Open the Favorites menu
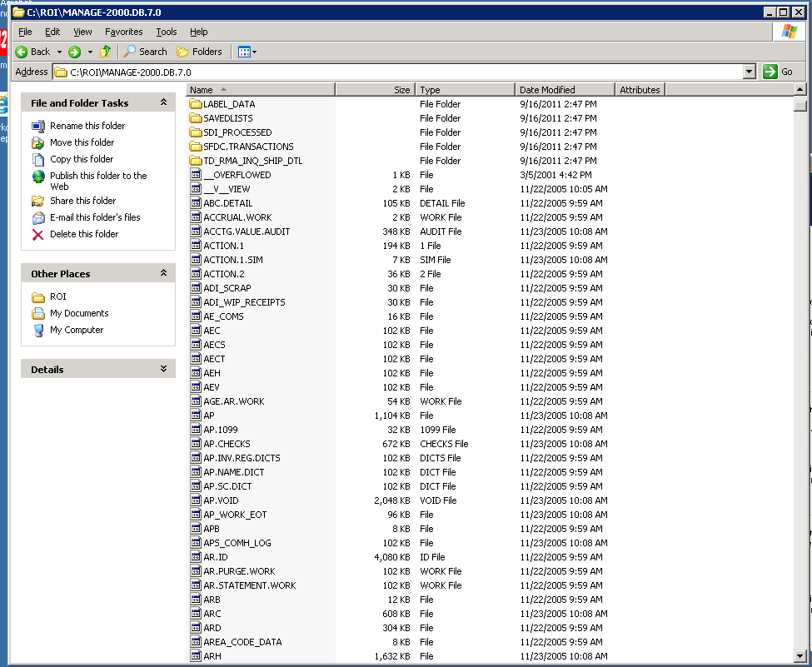The image size is (812, 667). point(124,32)
